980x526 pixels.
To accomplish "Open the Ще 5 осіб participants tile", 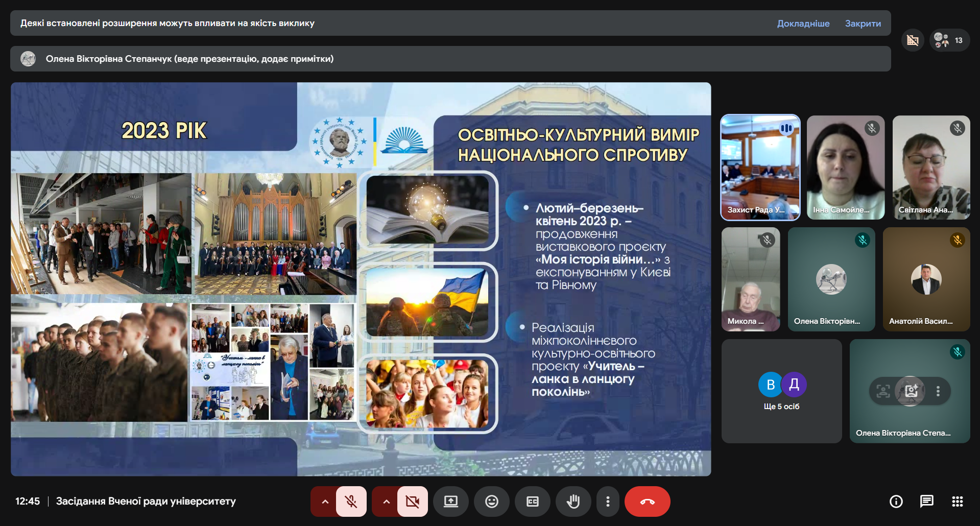I will coord(781,391).
